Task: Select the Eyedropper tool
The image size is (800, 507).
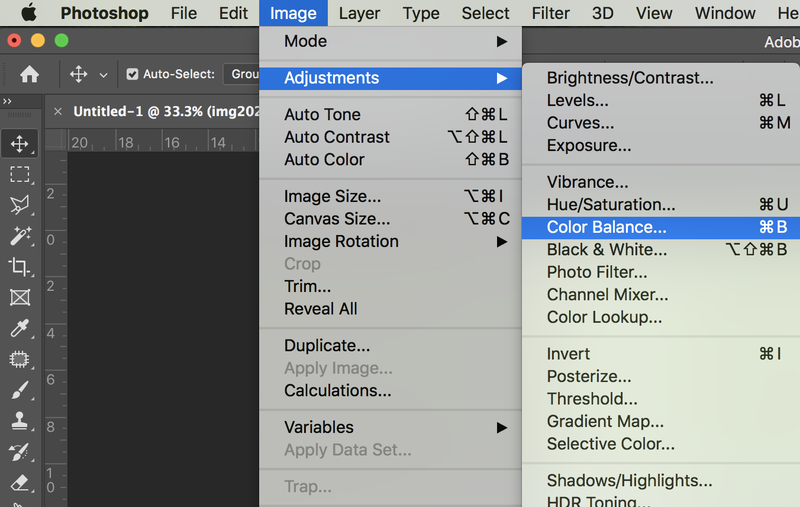Action: click(19, 328)
